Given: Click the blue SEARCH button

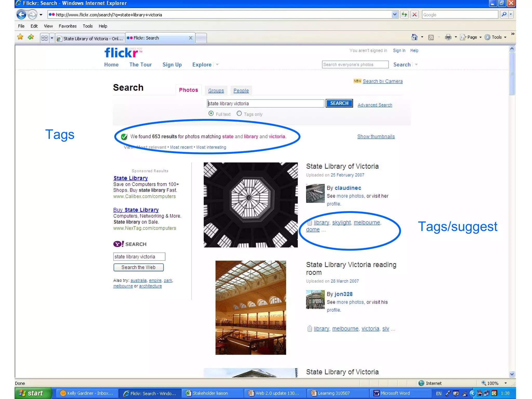Looking at the screenshot, I should [x=339, y=103].
